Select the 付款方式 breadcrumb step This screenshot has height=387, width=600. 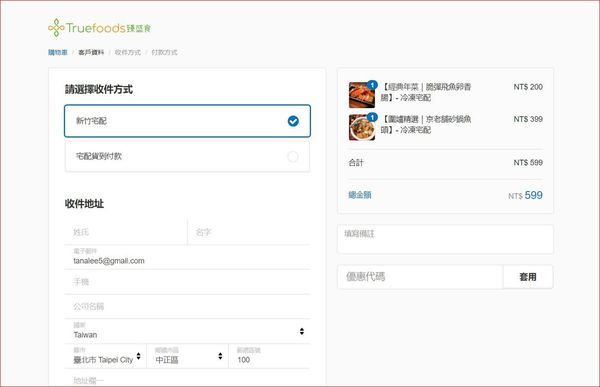coord(165,52)
